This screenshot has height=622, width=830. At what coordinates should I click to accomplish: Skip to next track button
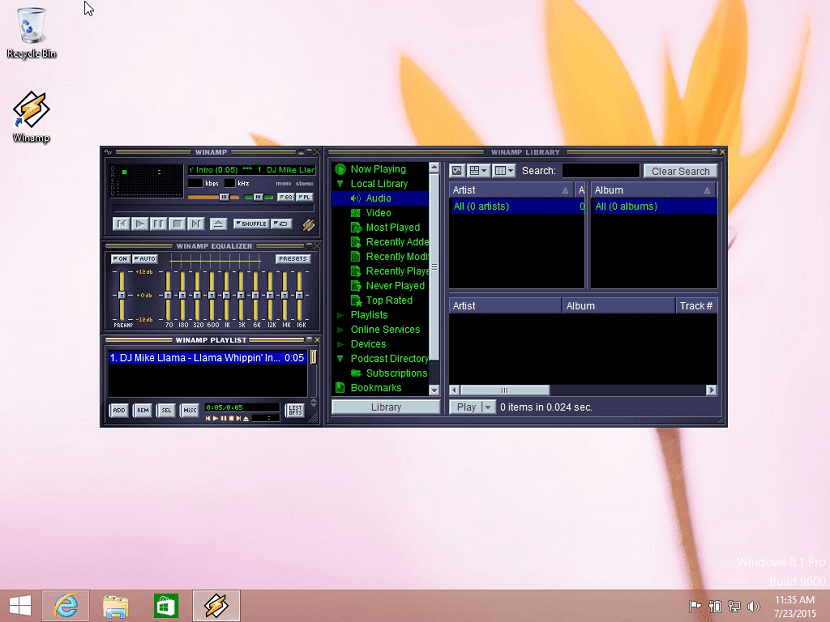point(196,224)
